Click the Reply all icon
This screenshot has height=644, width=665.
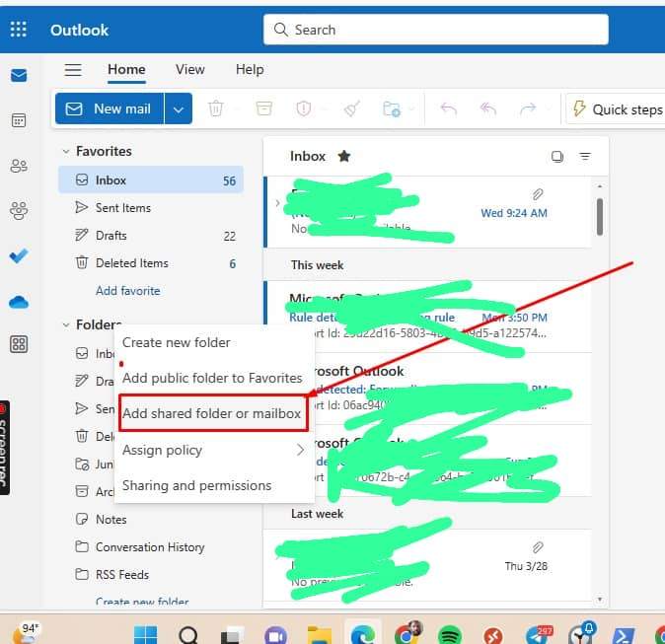[487, 108]
